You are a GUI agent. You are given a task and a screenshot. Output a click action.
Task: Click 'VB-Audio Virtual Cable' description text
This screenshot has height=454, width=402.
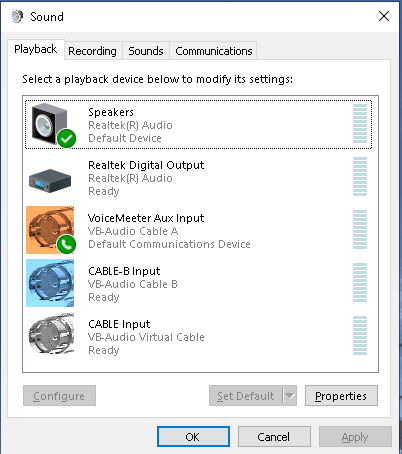[x=146, y=337]
